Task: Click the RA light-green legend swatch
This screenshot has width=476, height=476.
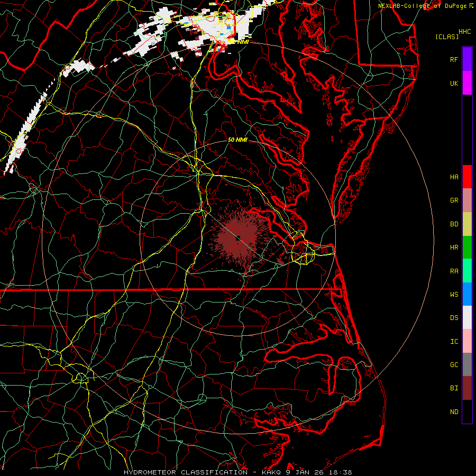Action: (x=467, y=271)
